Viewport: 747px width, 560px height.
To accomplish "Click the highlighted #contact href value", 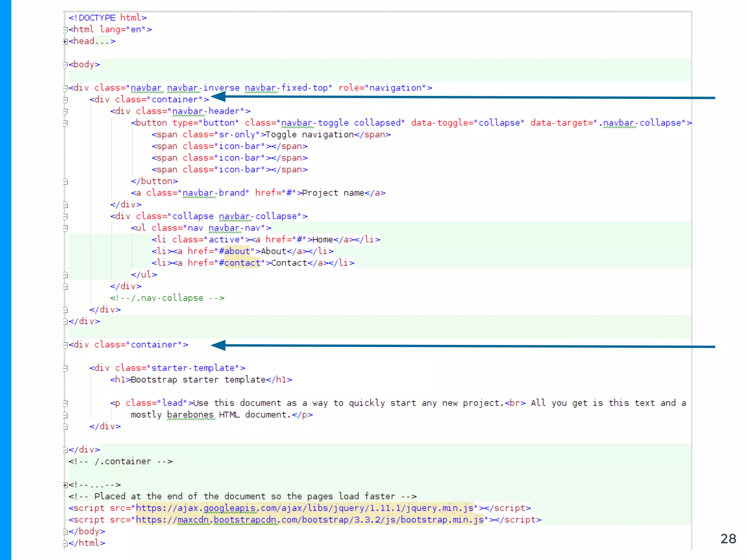I will 242,263.
